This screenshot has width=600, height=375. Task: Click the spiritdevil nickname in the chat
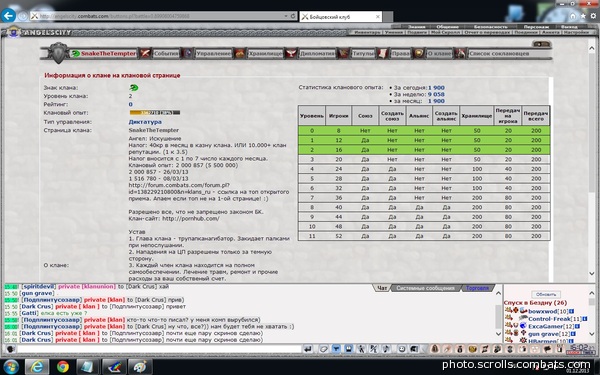(x=38, y=286)
